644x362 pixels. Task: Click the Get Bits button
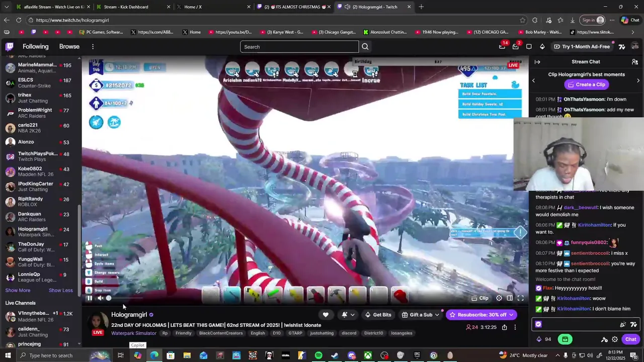click(x=378, y=315)
